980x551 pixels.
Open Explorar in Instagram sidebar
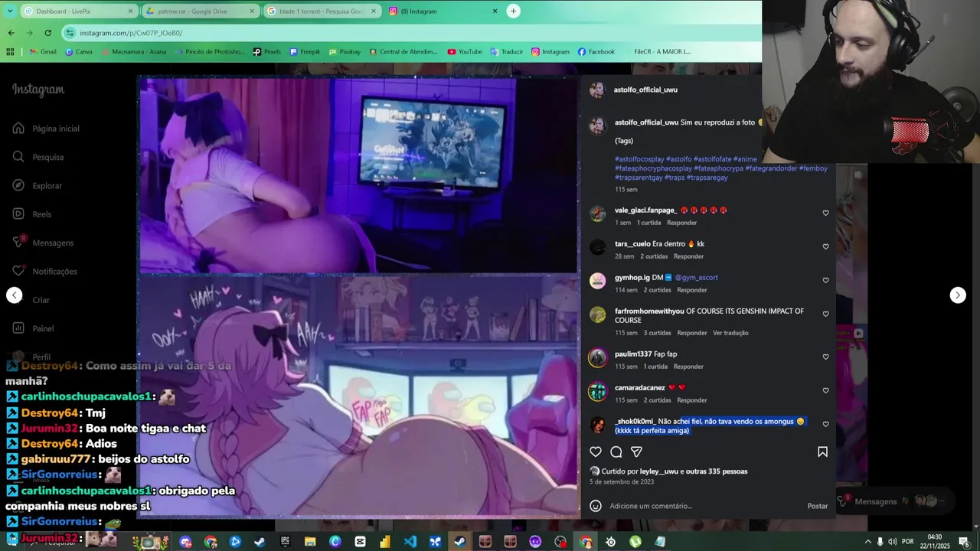coord(38,186)
